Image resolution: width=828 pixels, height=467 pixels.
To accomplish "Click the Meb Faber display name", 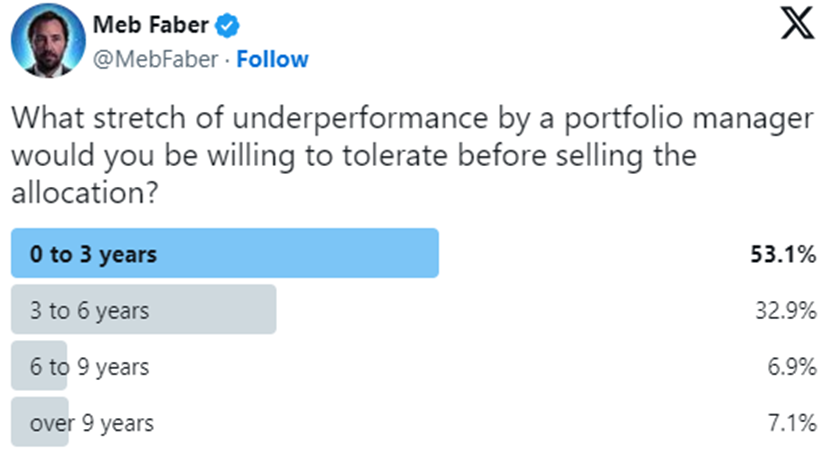I will [149, 25].
